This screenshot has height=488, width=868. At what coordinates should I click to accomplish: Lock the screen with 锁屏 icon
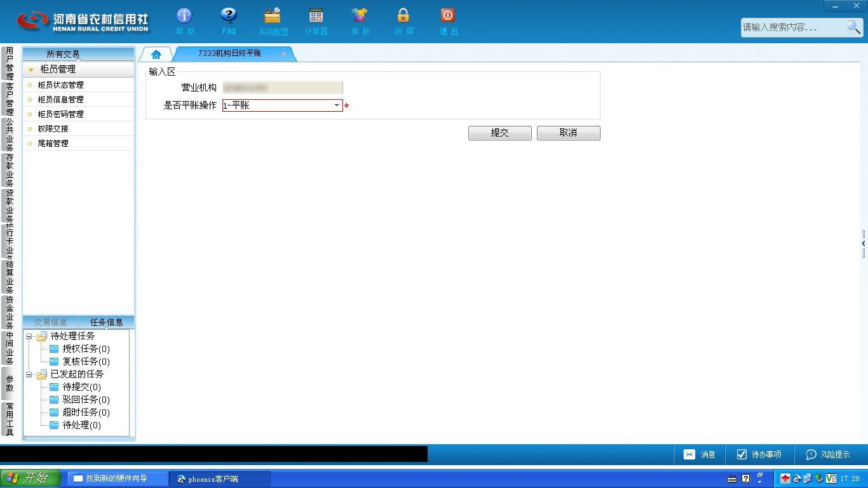coord(403,16)
